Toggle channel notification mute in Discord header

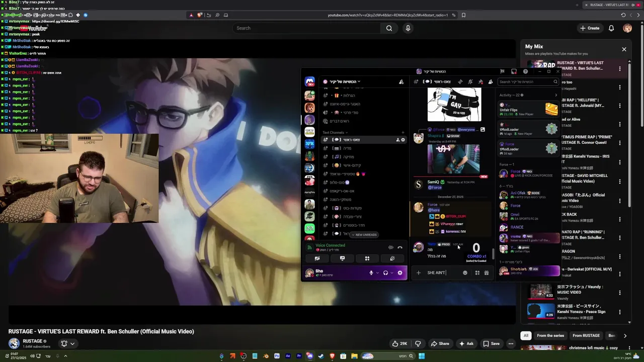pos(470,81)
